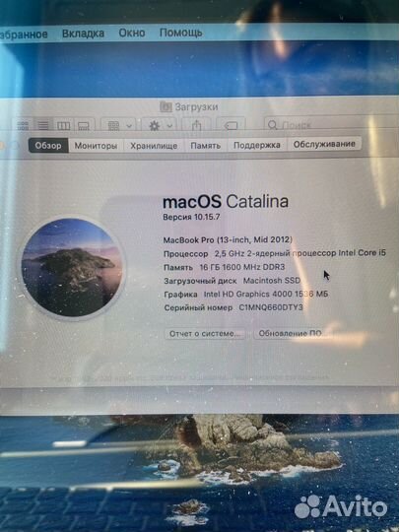This screenshot has height=532, width=399.
Task: Switch to the Обслуживание tab
Action: [324, 144]
